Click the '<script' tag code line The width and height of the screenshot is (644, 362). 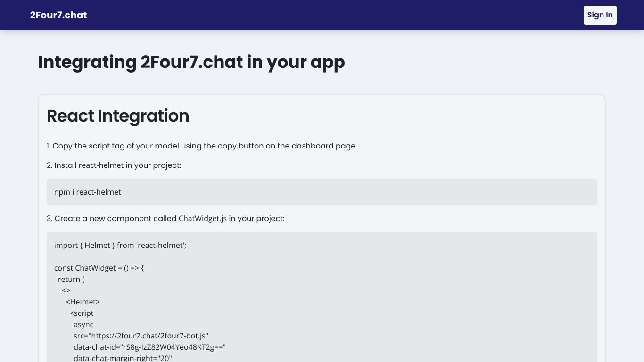click(82, 313)
